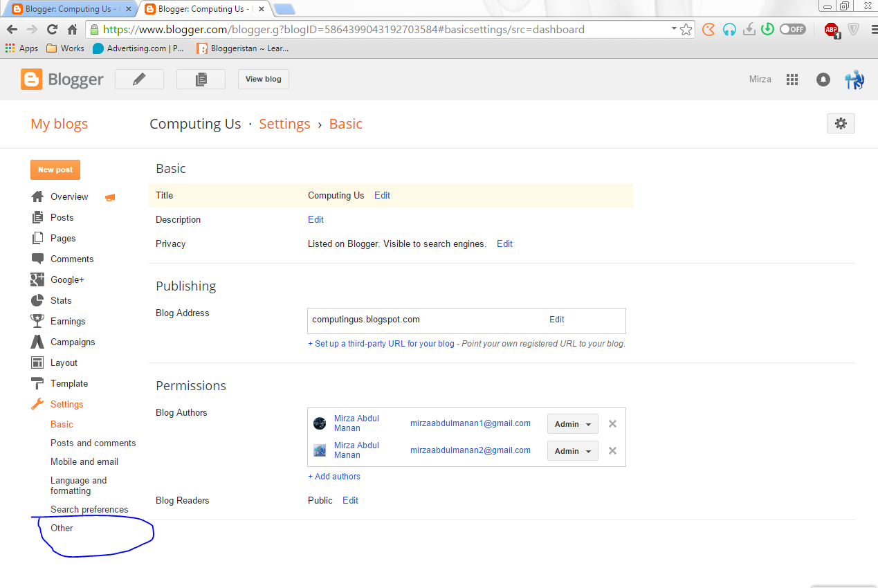Click My blogs heading link

point(60,124)
